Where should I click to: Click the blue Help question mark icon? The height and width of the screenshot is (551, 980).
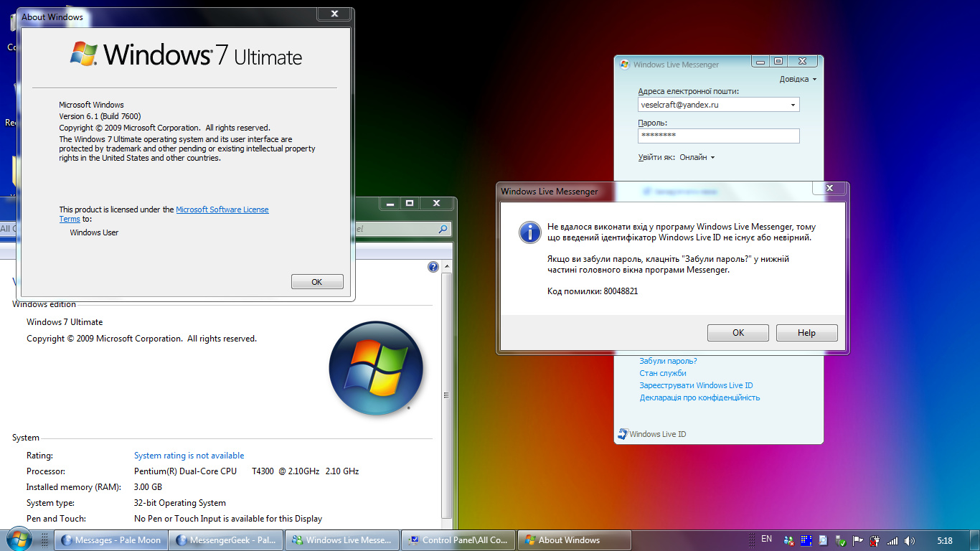[433, 267]
